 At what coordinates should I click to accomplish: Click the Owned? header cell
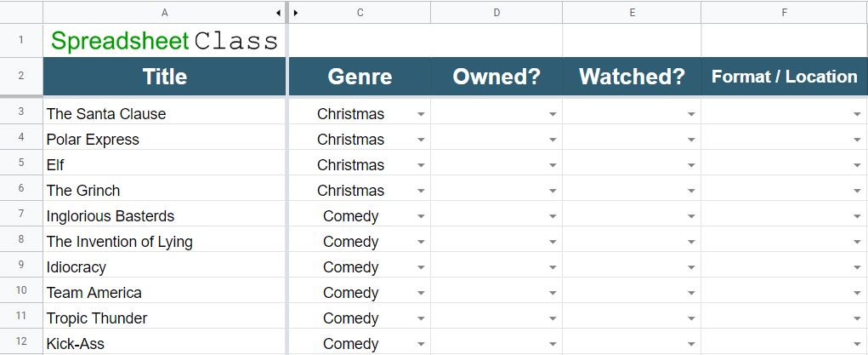pyautogui.click(x=496, y=77)
